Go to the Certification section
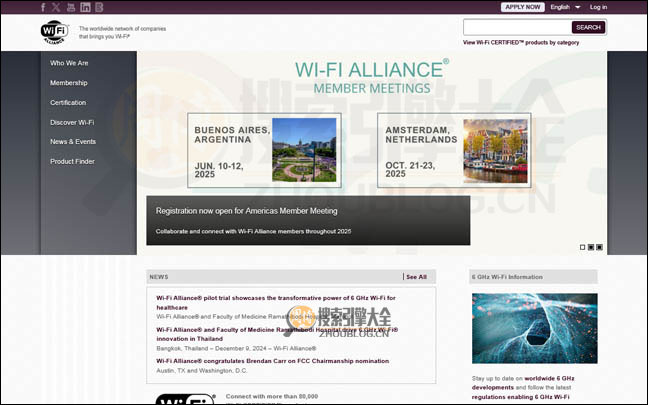Screen dimensions: 648x405 68,102
